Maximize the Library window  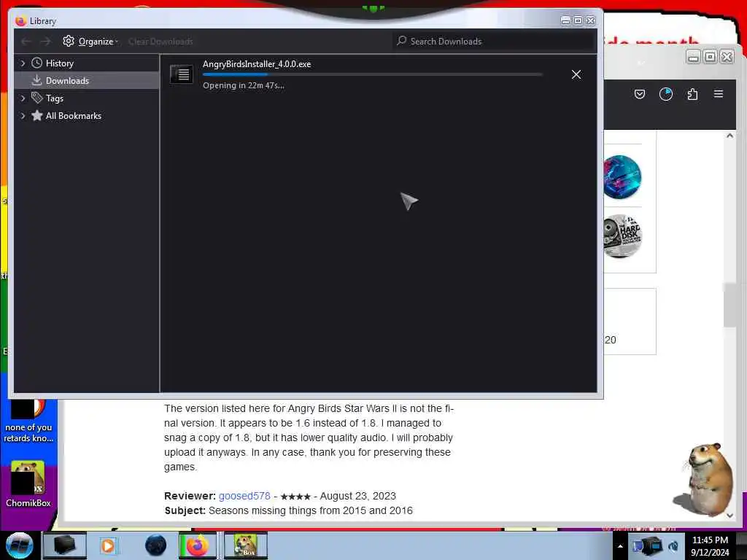(x=578, y=20)
